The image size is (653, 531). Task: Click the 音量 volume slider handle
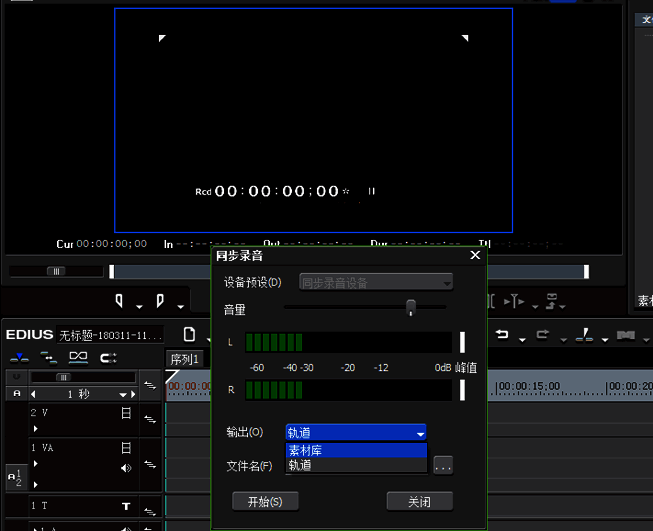click(x=410, y=307)
